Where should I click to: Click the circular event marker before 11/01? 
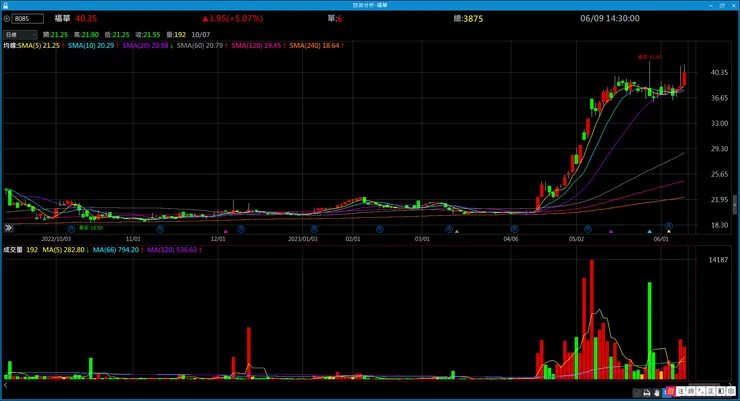[x=71, y=229]
